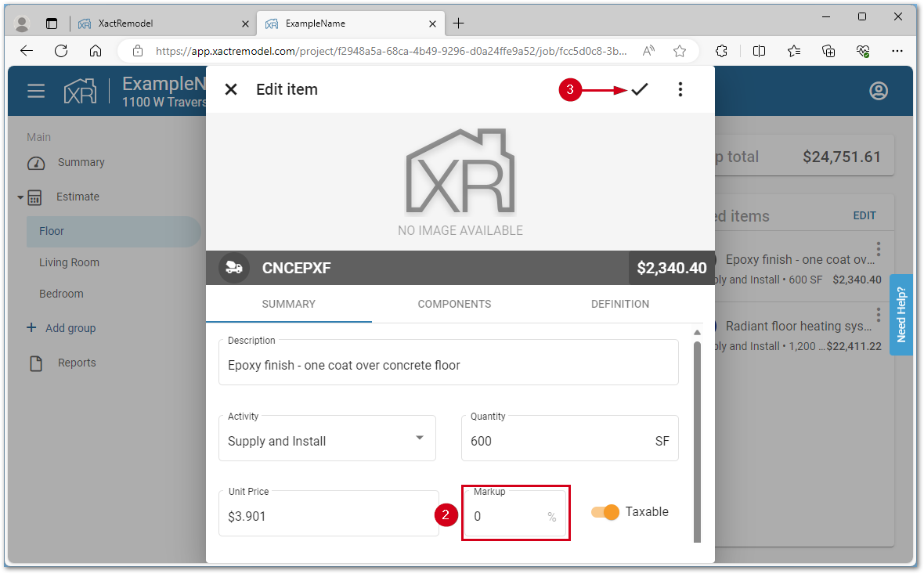
Task: Switch to the COMPONENTS tab
Action: (x=454, y=304)
